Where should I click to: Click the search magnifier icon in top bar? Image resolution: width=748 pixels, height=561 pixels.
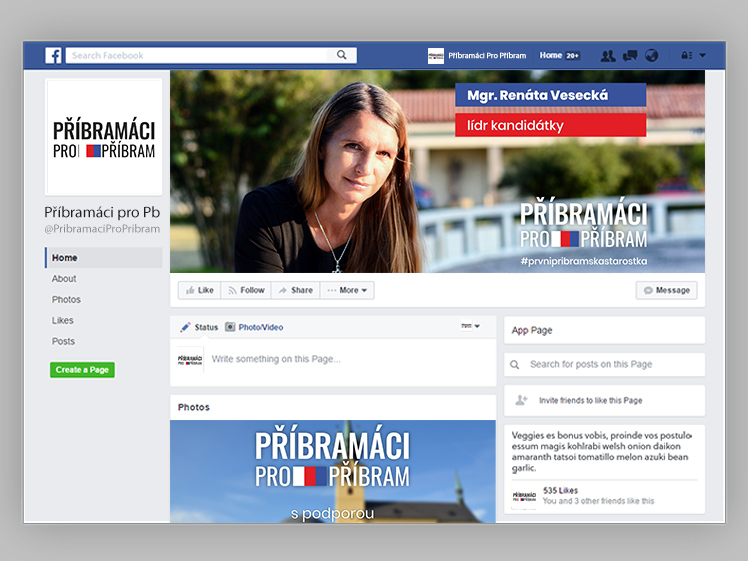(x=342, y=55)
